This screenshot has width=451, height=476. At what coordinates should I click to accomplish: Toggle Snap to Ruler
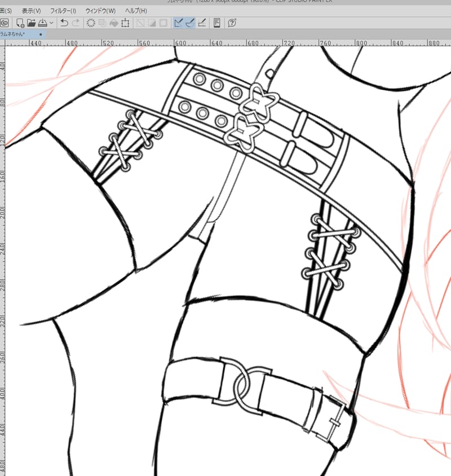tap(179, 23)
